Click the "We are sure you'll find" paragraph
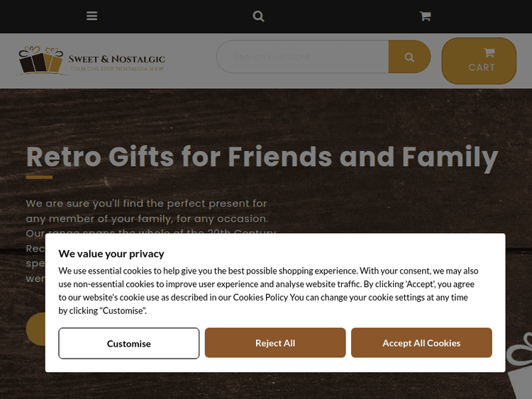 [147, 211]
